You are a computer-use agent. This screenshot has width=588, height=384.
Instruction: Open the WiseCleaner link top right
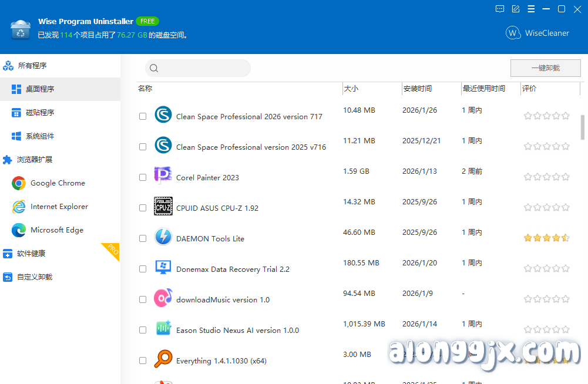[537, 33]
